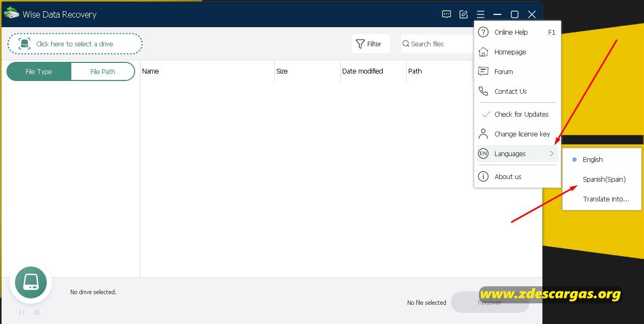Open Online Help menu entry
Viewport: 644px width, 324px height.
[517, 32]
